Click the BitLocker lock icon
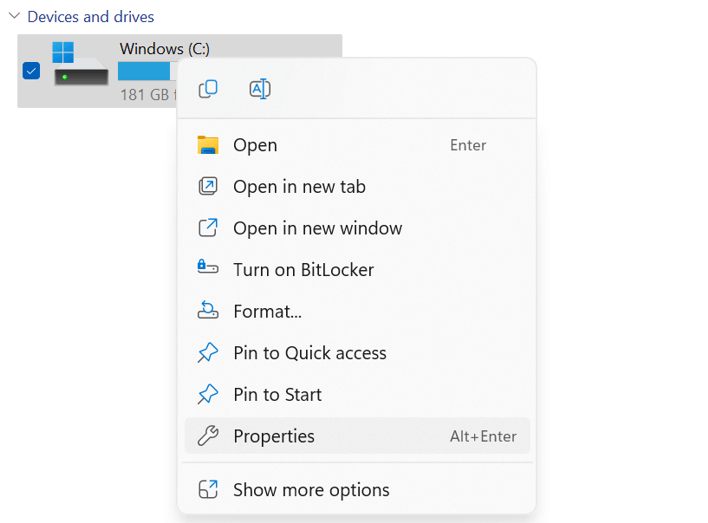The image size is (708, 523). pos(208,269)
